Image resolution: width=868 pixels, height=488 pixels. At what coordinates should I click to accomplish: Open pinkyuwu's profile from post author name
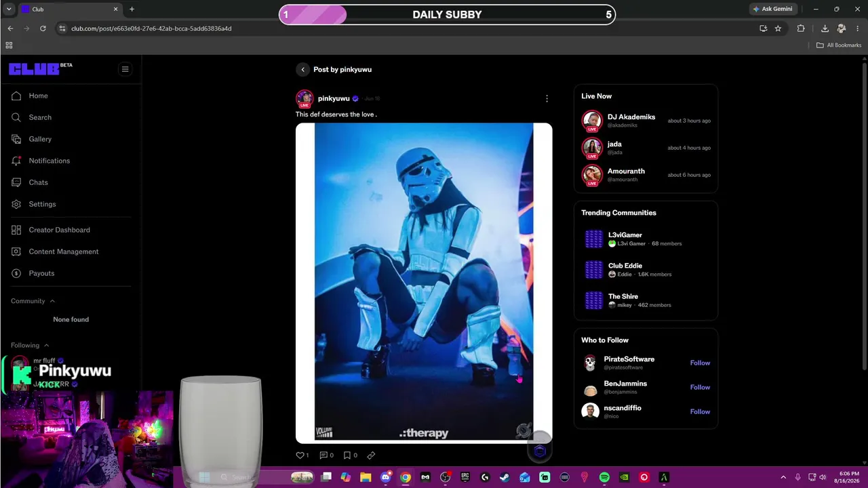tap(334, 98)
